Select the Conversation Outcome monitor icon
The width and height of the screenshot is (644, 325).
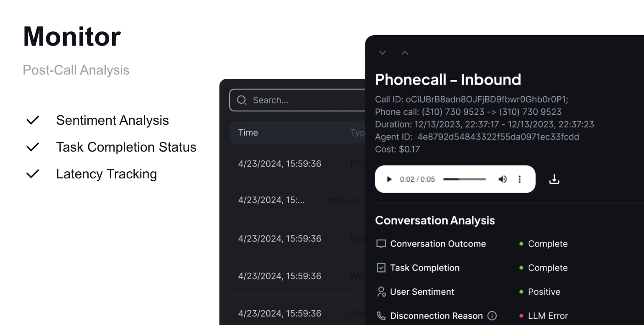point(381,243)
